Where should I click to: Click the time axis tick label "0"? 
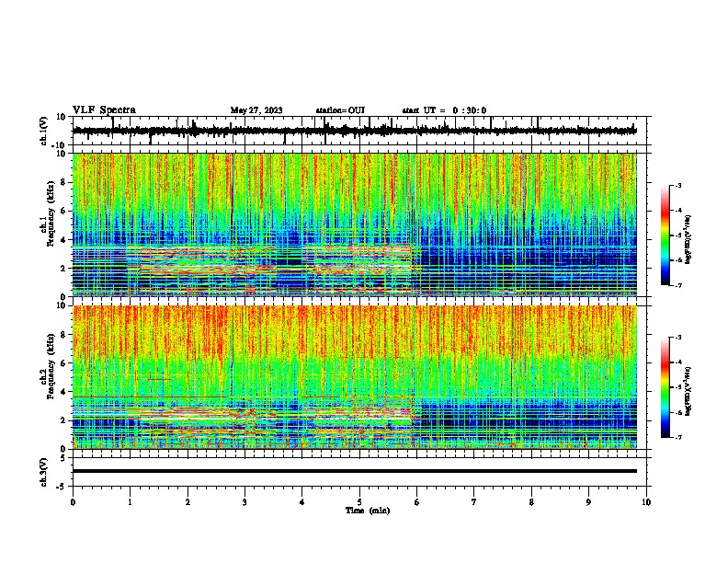point(73,502)
